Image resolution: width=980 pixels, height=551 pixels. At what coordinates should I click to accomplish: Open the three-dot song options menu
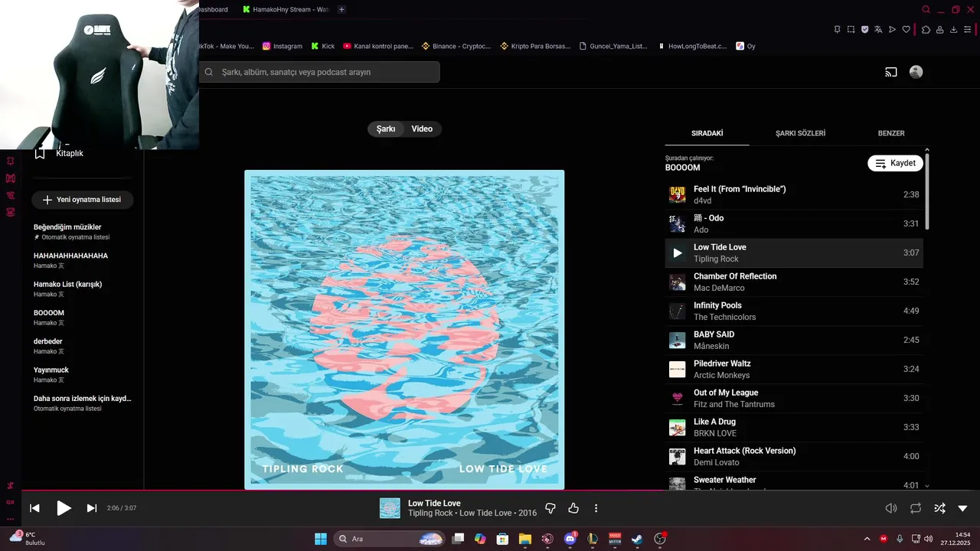coord(596,508)
